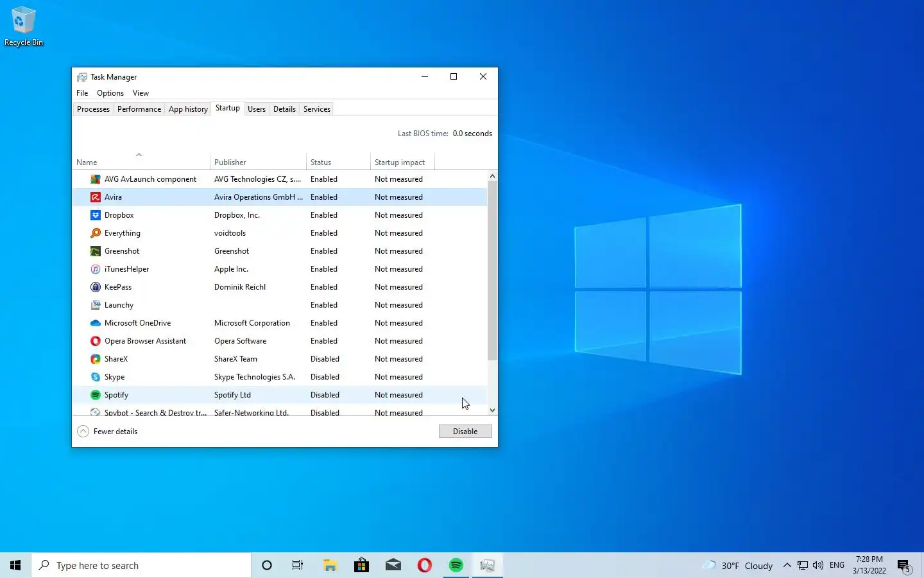Switch to the Users tab

pos(257,109)
